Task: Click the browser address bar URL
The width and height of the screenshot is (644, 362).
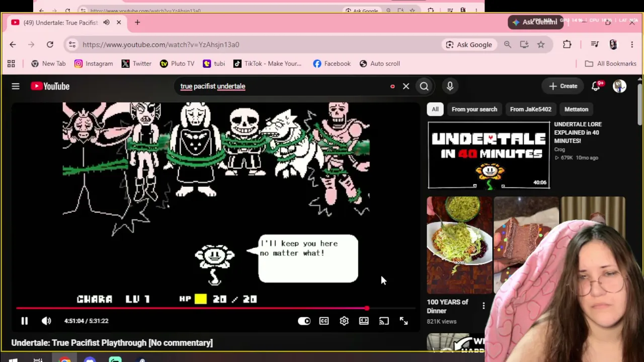Action: 161,45
